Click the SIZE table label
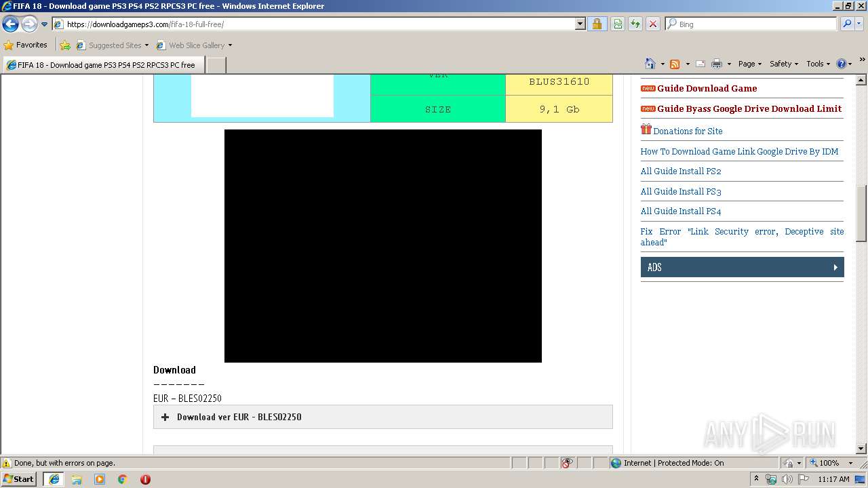The image size is (868, 488). click(438, 109)
